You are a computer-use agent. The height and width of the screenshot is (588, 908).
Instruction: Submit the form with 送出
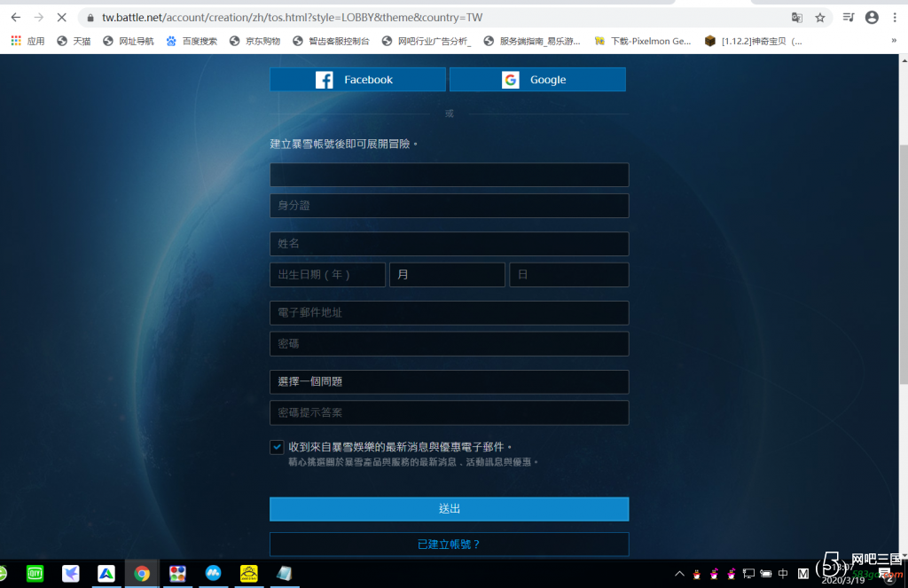tap(450, 509)
